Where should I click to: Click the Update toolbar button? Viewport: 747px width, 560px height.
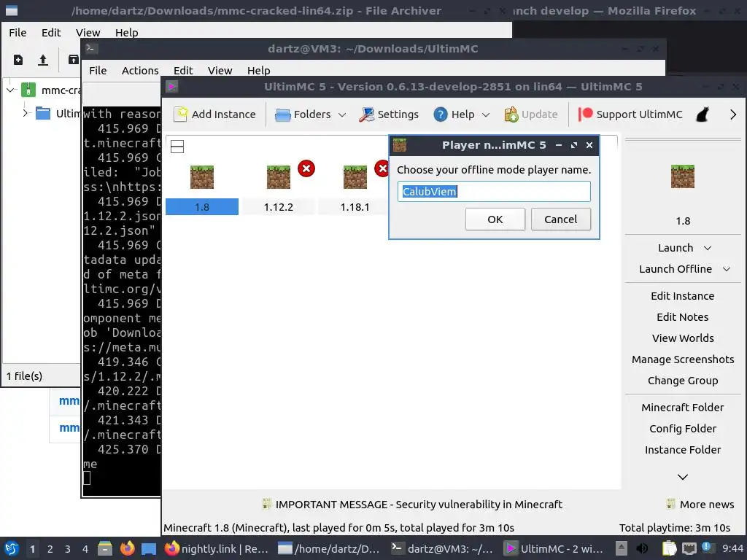(x=531, y=114)
